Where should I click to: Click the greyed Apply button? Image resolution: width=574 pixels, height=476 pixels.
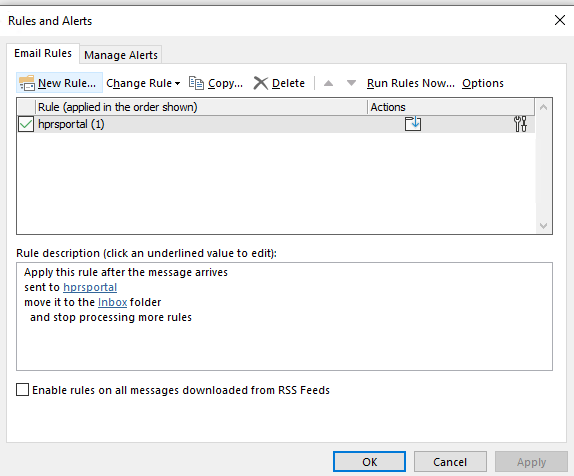531,462
